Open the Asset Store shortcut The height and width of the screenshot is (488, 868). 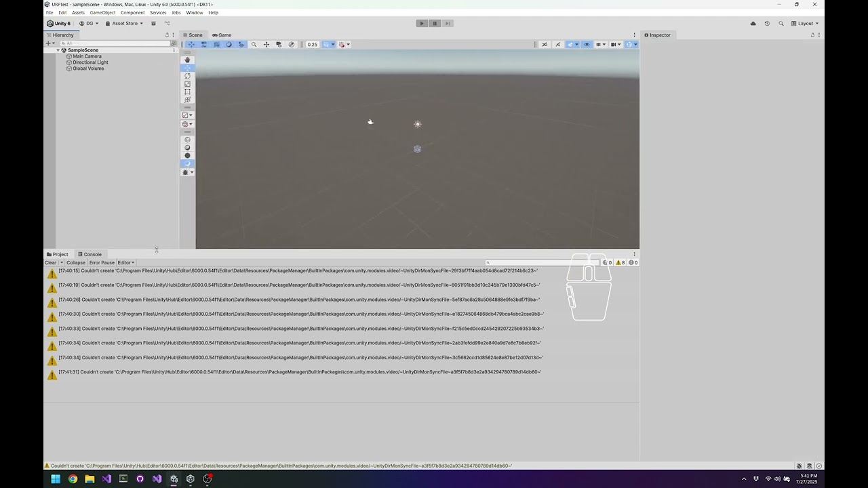(124, 23)
